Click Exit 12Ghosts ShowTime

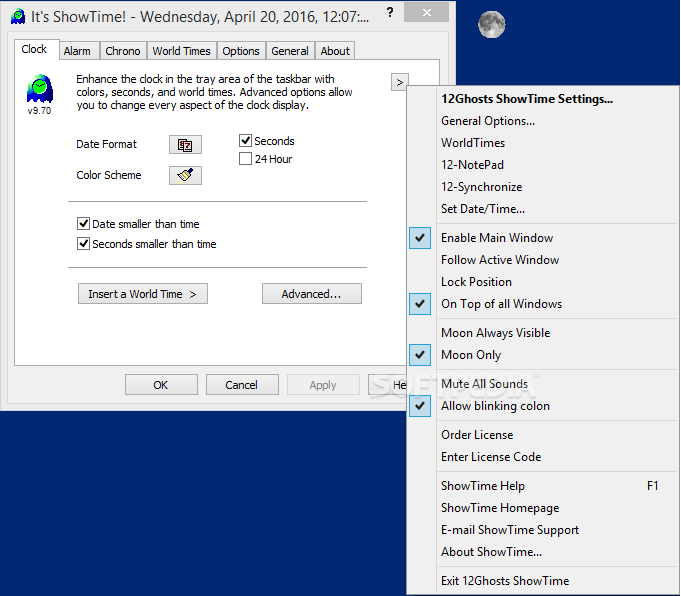pos(543,581)
